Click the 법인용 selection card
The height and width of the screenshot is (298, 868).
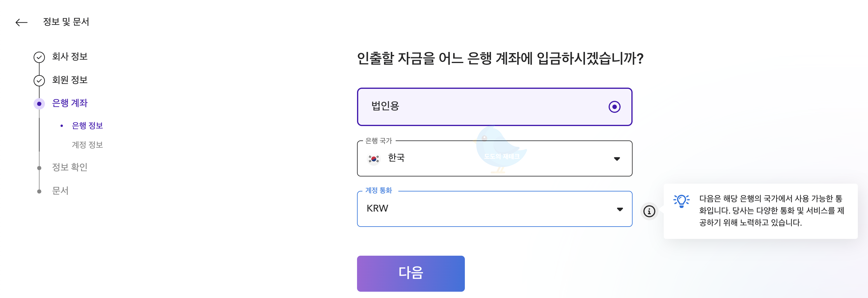495,107
